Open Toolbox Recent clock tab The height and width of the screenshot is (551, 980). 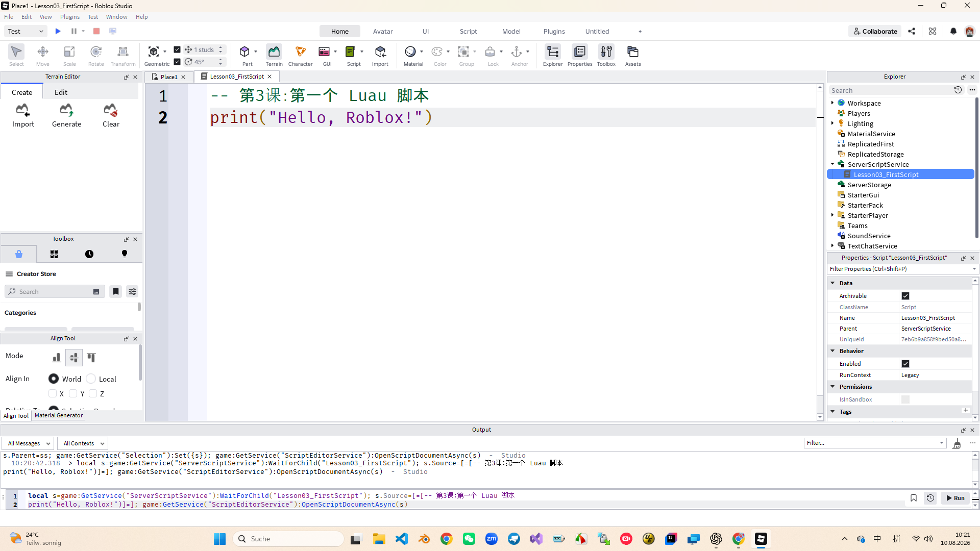coord(89,254)
